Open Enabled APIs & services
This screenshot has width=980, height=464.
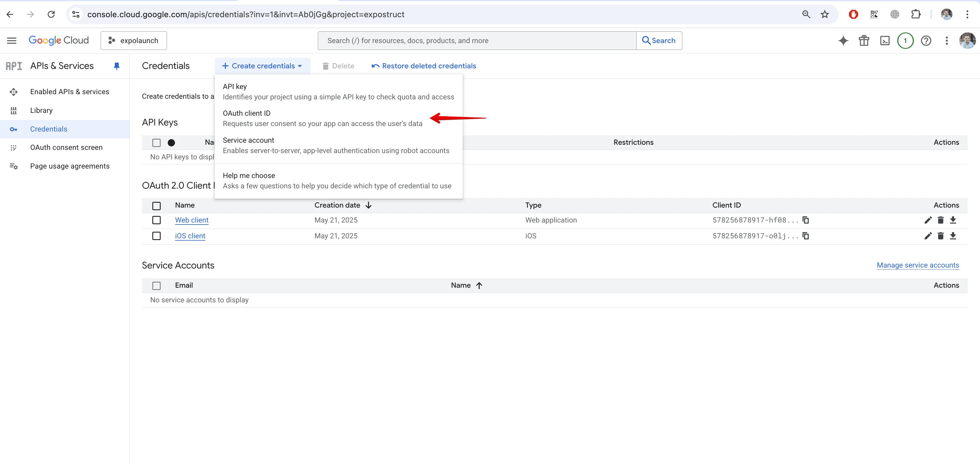(x=65, y=92)
